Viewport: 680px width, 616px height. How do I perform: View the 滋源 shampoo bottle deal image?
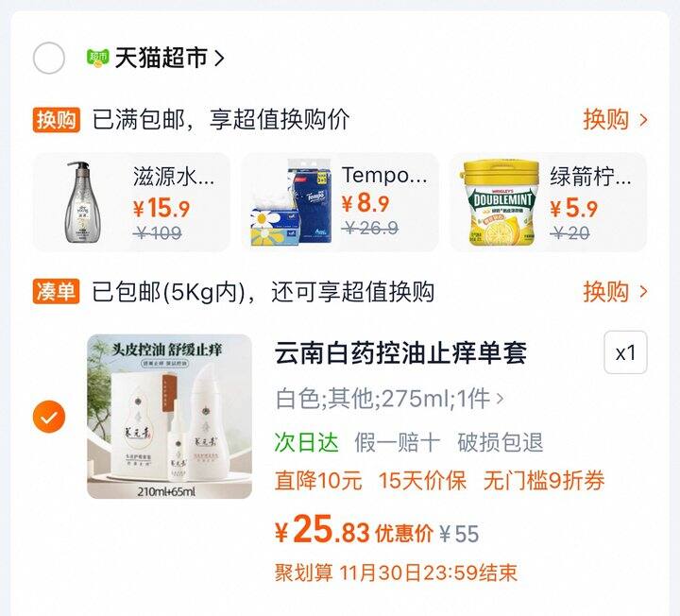tap(83, 202)
